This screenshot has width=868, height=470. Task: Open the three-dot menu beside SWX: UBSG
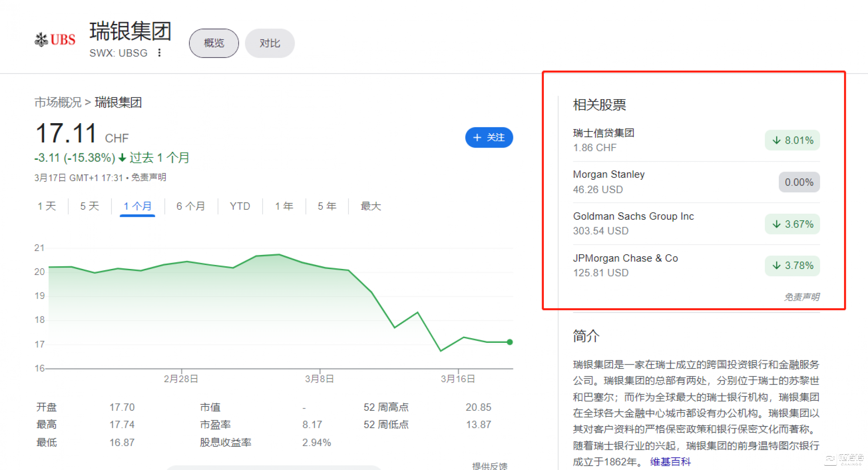(160, 53)
